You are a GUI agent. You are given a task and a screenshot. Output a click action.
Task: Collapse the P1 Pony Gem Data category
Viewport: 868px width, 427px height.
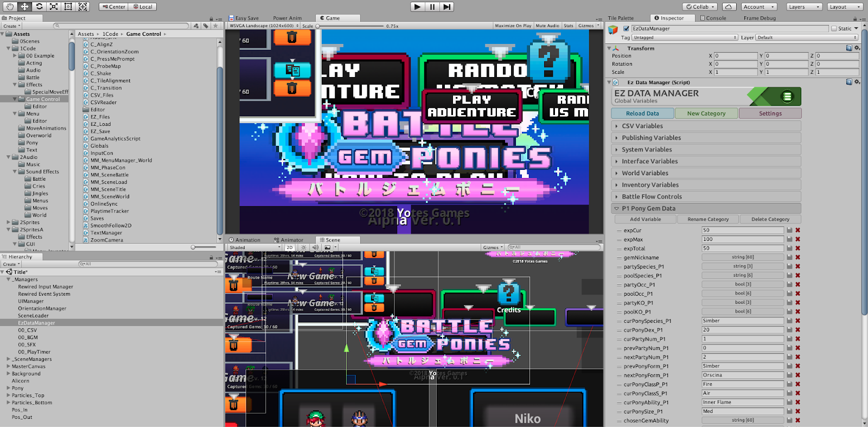[706, 208]
